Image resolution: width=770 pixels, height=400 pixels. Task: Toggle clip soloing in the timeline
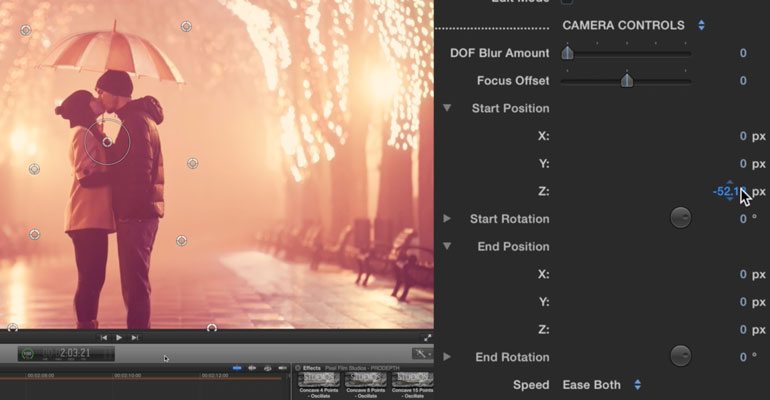(x=267, y=368)
